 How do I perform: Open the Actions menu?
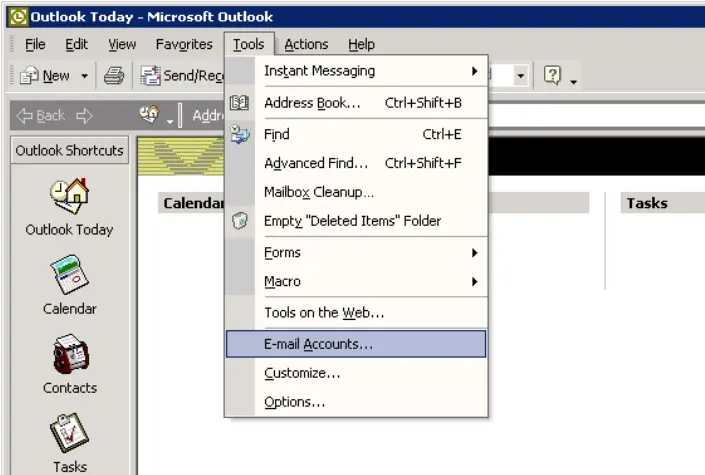point(306,45)
